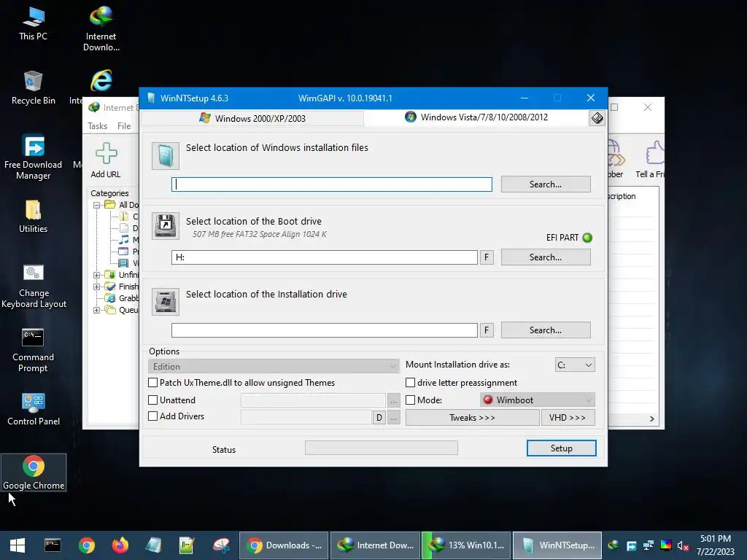747x560 pixels.
Task: Collapse All Downloads tree in IDM
Action: (97, 205)
